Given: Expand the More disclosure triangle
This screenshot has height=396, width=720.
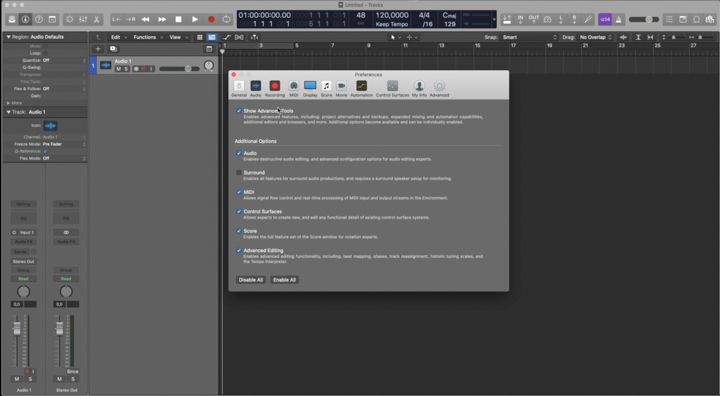Looking at the screenshot, I should (x=8, y=103).
